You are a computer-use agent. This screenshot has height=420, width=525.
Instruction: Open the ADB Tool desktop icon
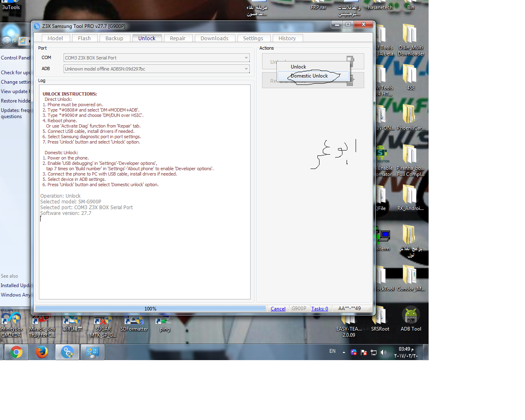pos(411,319)
